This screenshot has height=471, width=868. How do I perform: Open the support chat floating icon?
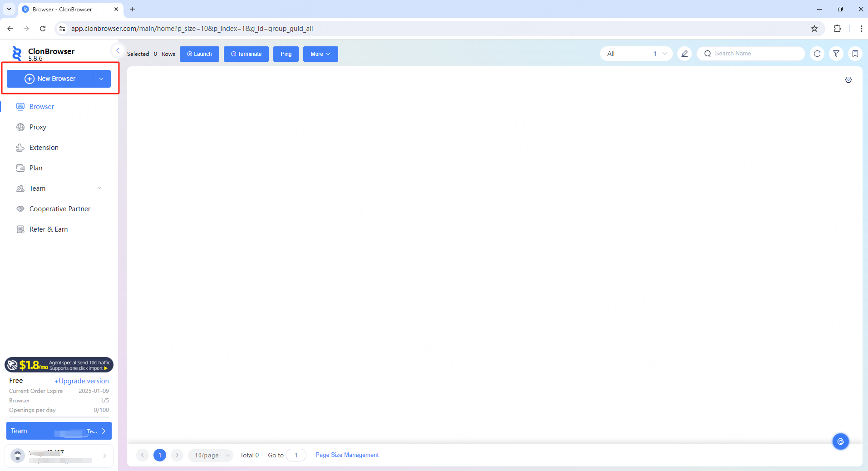840,441
